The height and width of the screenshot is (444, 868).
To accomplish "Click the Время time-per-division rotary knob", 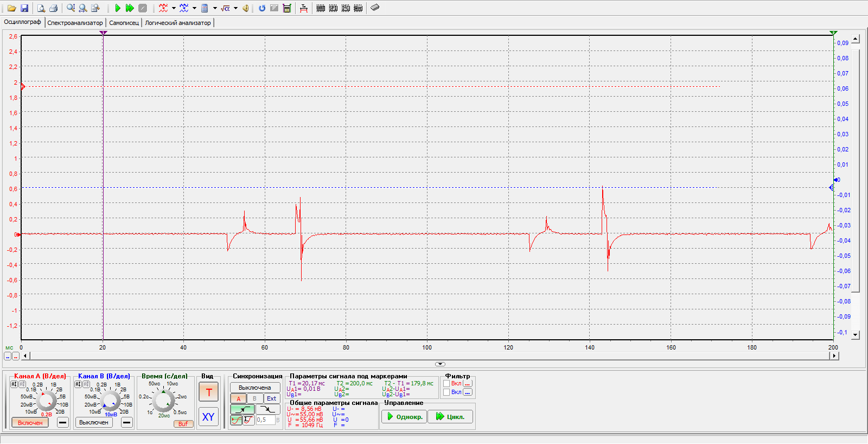I will pos(163,401).
